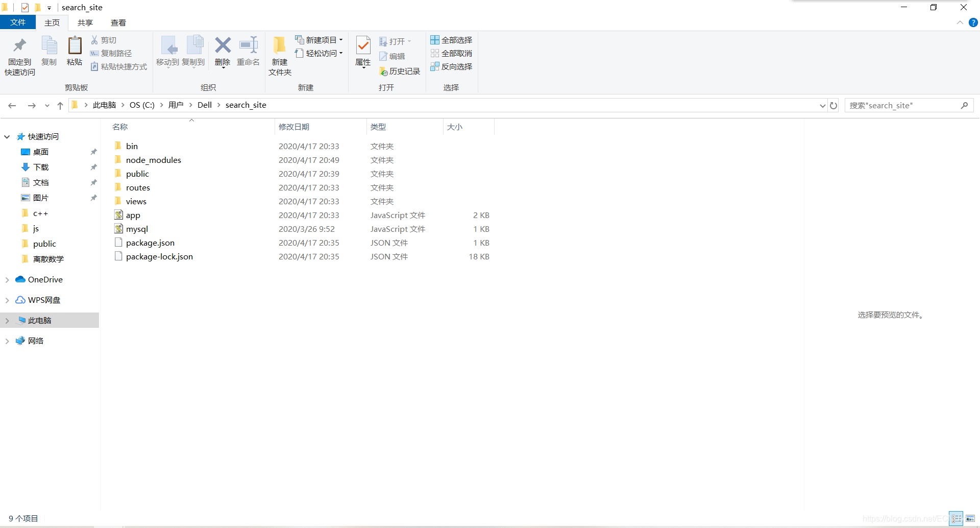The height and width of the screenshot is (528, 980).
Task: Click OS (C:) in the address breadcrumb
Action: point(142,105)
